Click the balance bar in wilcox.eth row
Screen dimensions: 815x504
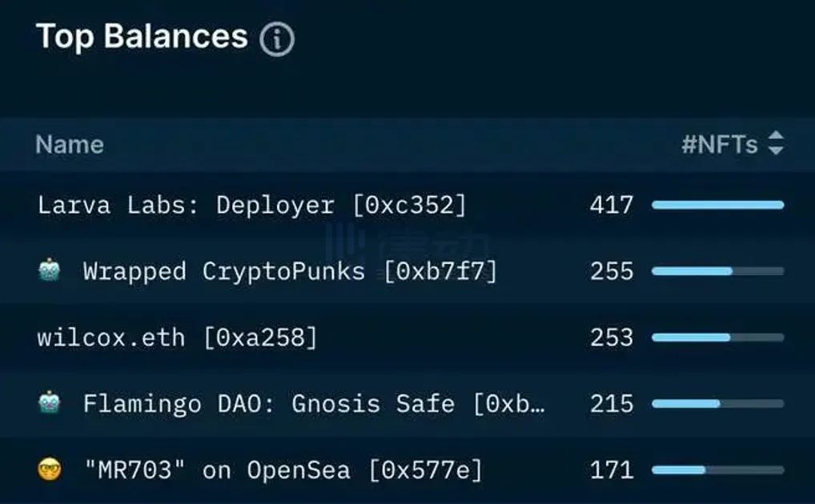(717, 338)
